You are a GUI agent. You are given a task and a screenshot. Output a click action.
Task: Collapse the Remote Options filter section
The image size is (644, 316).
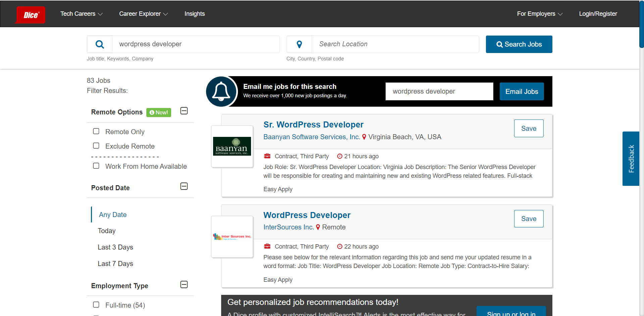pos(184,111)
